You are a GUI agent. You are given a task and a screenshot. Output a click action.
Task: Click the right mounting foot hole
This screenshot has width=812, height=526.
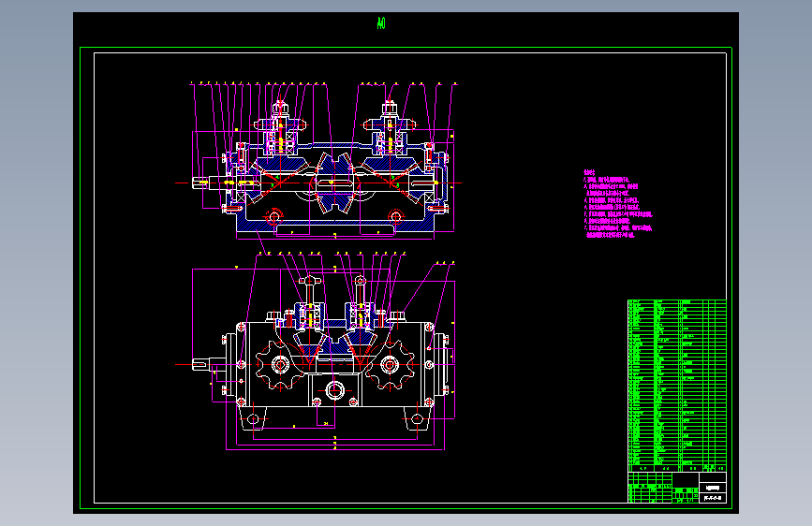click(x=417, y=418)
